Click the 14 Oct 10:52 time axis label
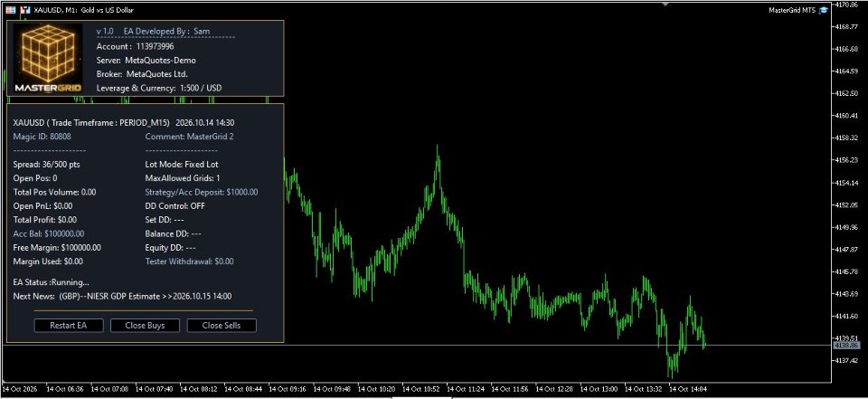This screenshot has height=399, width=868. pos(421,389)
